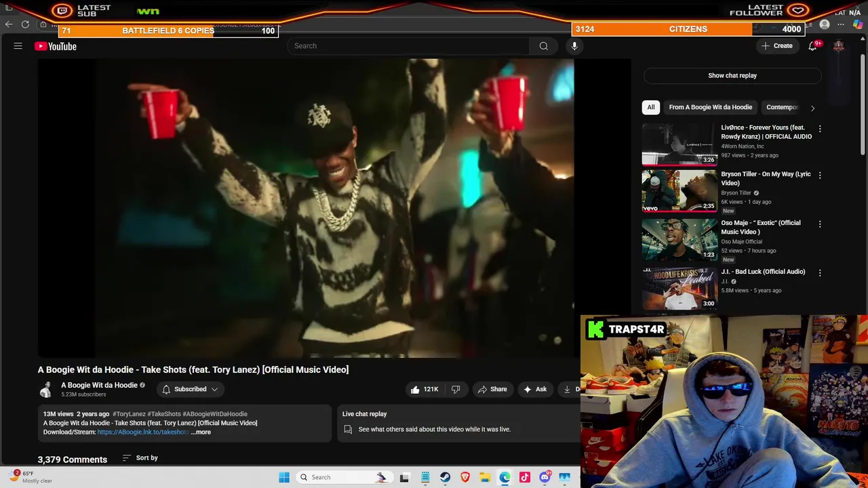Image resolution: width=868 pixels, height=488 pixels.
Task: Open Brave browser from the taskbar
Action: pos(465,477)
